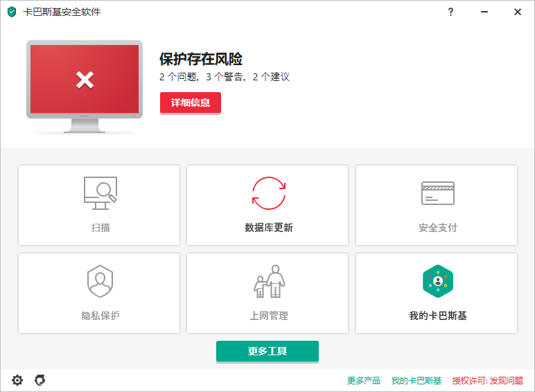Open the Scan (扫描) monitor icon
535x392 pixels.
(x=100, y=193)
